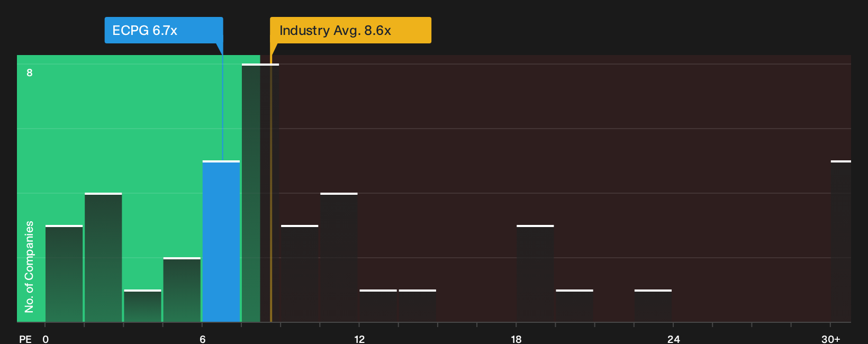Image resolution: width=868 pixels, height=344 pixels.
Task: Click the PE axis title
Action: 25,339
